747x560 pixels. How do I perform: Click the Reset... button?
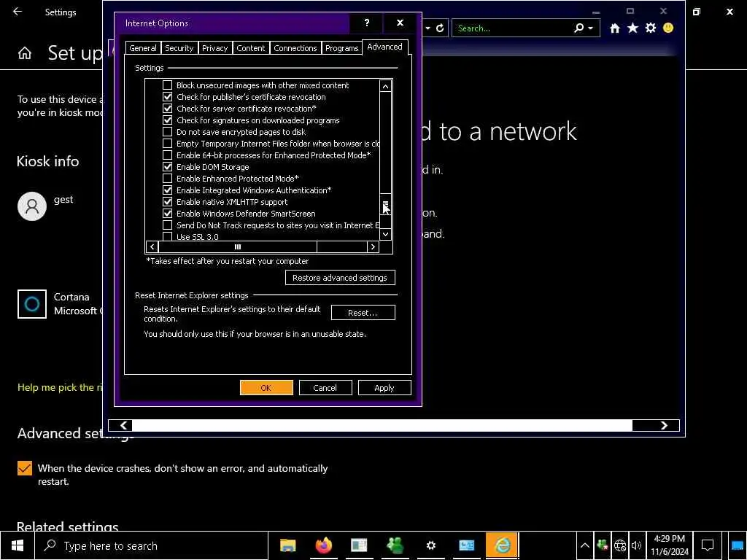tap(363, 313)
